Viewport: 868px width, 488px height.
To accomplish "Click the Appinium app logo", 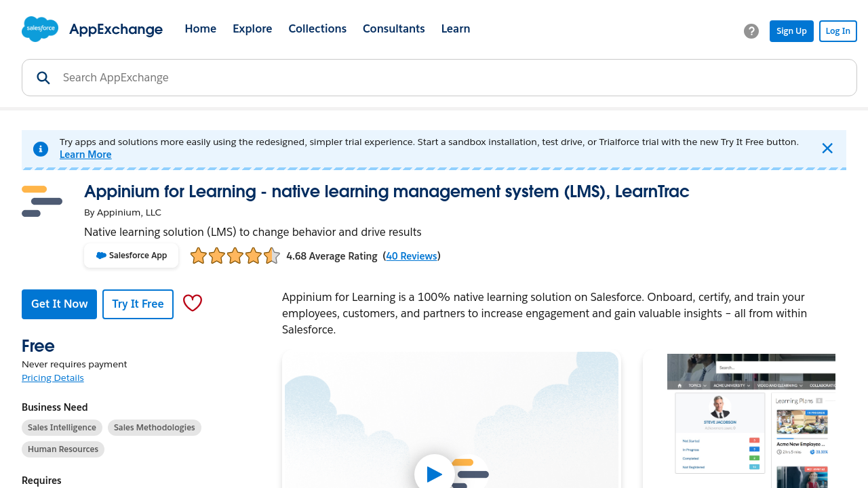I will pos(42,201).
